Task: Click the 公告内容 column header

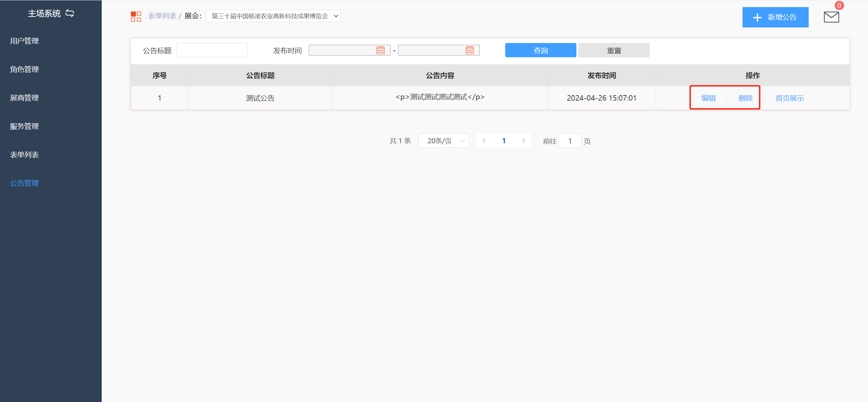Action: [440, 75]
